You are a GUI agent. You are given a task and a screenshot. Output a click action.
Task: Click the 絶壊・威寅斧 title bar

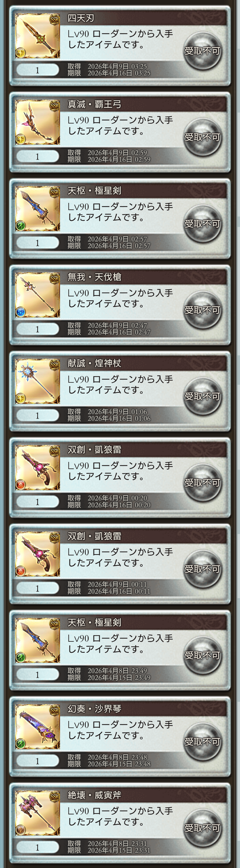point(143,795)
